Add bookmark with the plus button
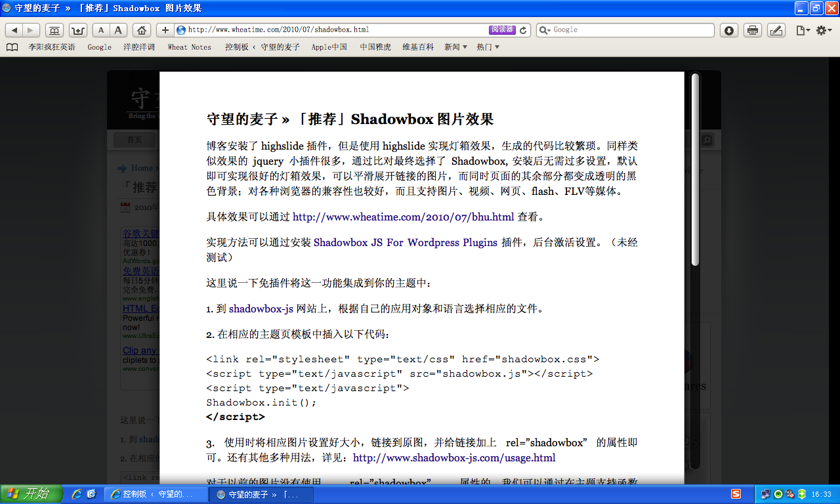The height and width of the screenshot is (504, 840). coord(165,30)
